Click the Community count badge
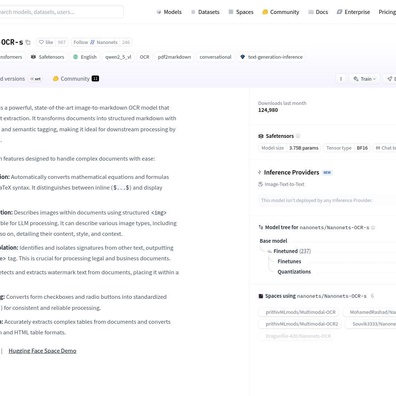 pyautogui.click(x=95, y=79)
